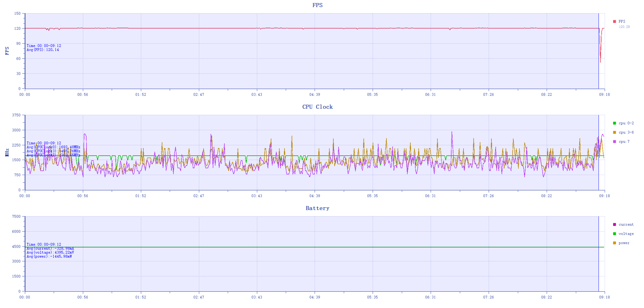Viewport: 644px width, 308px height.
Task: Click the Avg(voltage) statistic in Battery chart
Action: coord(50,252)
